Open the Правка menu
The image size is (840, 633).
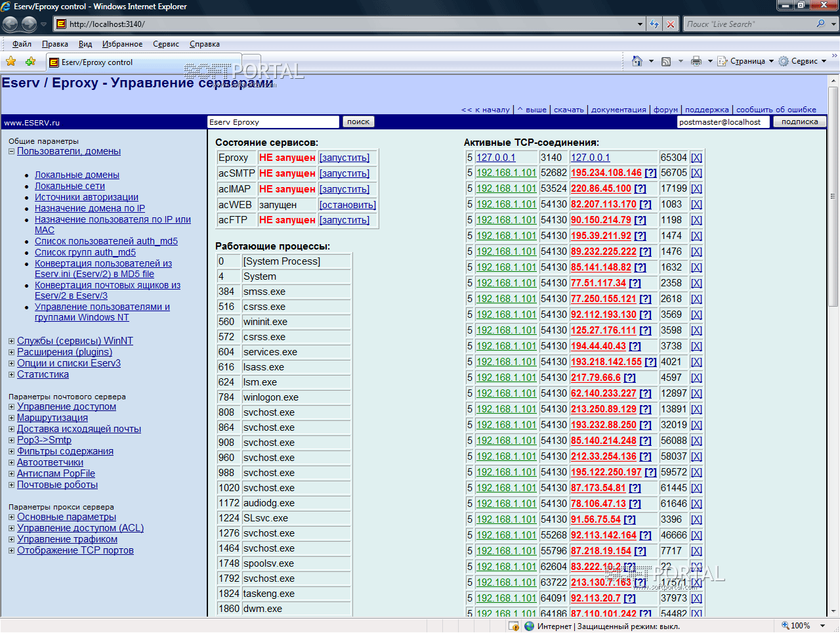pyautogui.click(x=55, y=44)
